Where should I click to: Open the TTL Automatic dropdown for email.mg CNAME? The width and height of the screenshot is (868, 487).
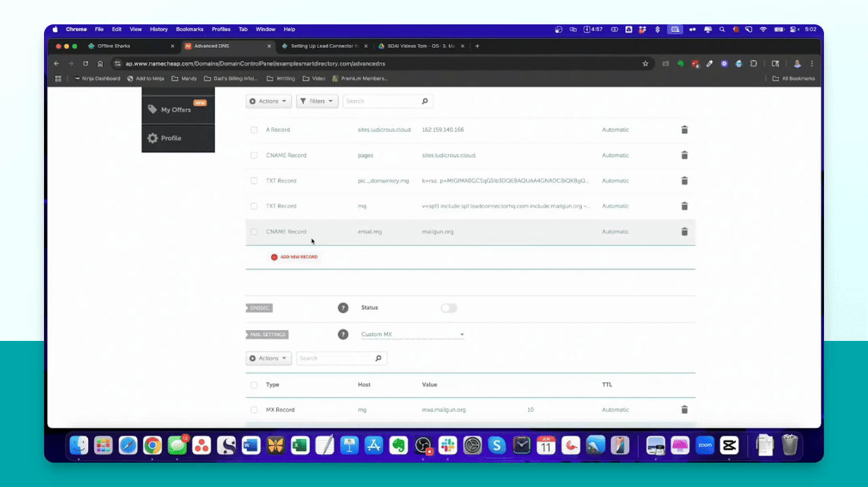(615, 231)
